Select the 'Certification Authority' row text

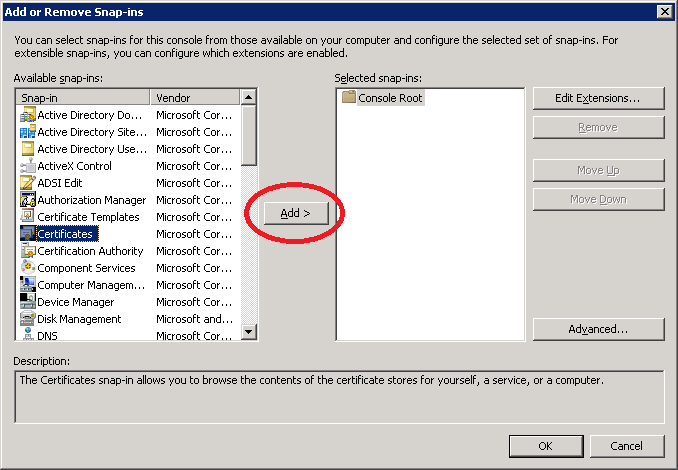point(90,251)
